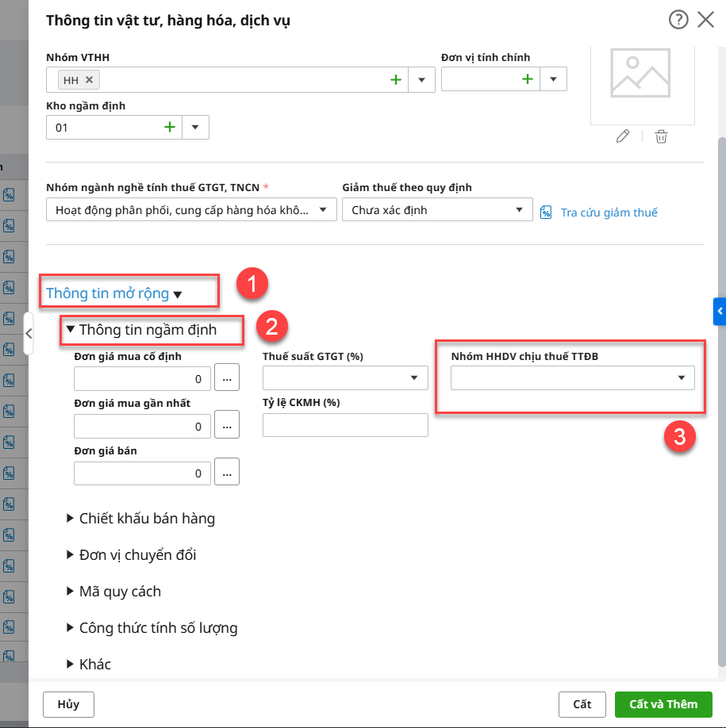Click the Cất và Thêm button
Screen dimensions: 726x728
(x=663, y=704)
